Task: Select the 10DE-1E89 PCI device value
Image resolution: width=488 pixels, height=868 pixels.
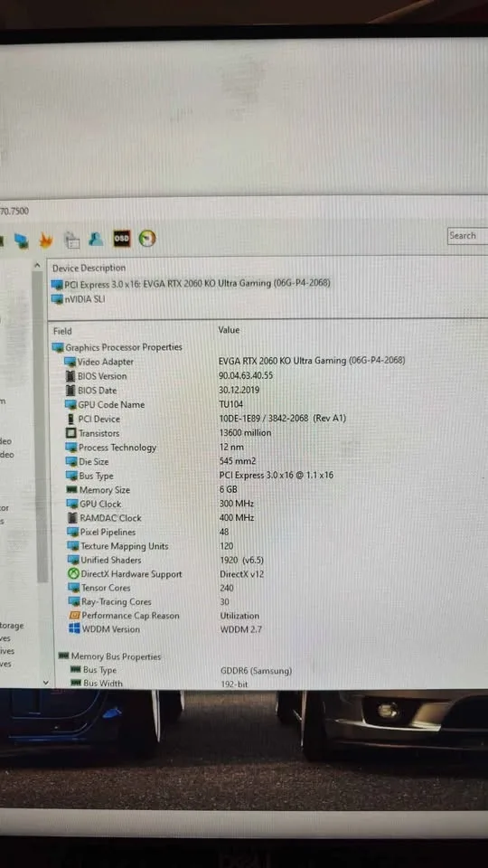Action: [283, 419]
